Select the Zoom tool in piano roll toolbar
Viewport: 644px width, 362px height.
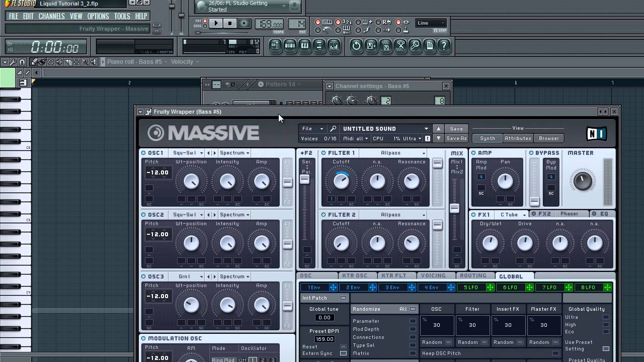[85, 62]
